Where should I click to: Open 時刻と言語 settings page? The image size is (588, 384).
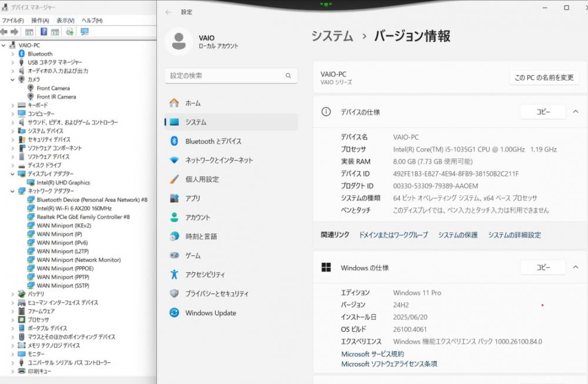pyautogui.click(x=231, y=236)
